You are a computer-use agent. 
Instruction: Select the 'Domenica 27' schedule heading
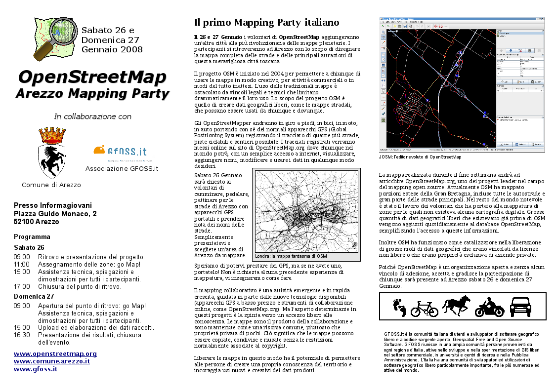pyautogui.click(x=34, y=296)
